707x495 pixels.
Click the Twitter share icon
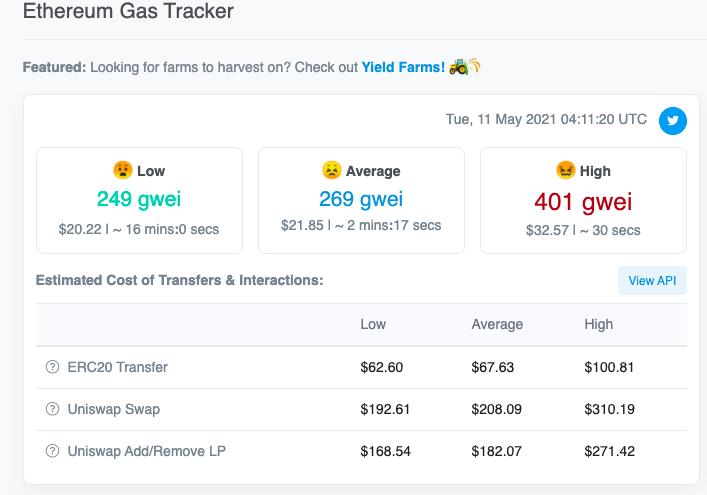[x=673, y=120]
